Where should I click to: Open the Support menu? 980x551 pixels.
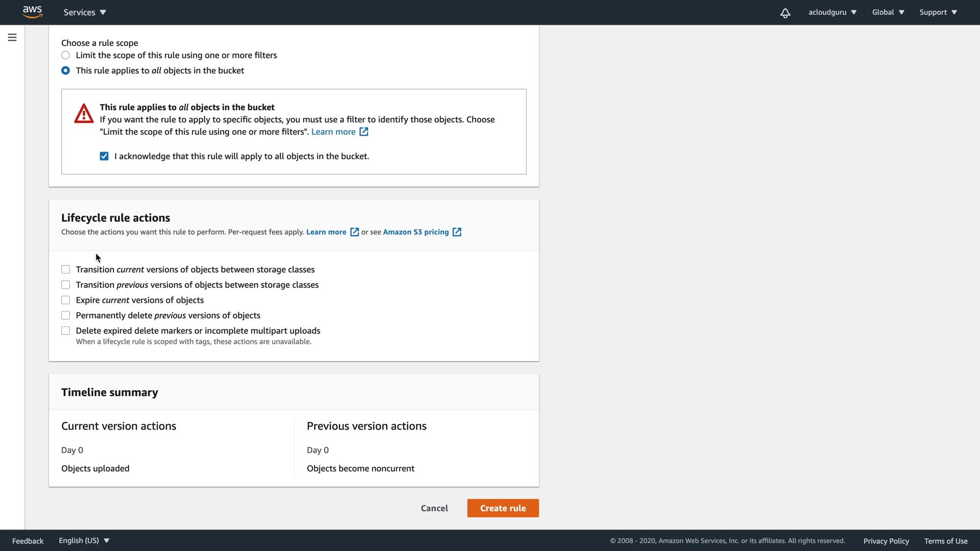tap(938, 12)
